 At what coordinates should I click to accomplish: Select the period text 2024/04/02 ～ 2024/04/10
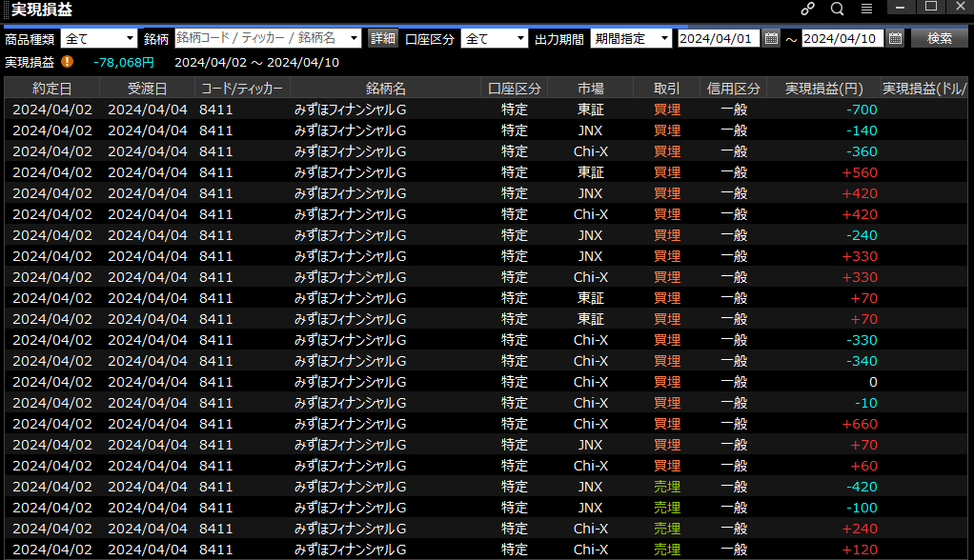[x=256, y=63]
